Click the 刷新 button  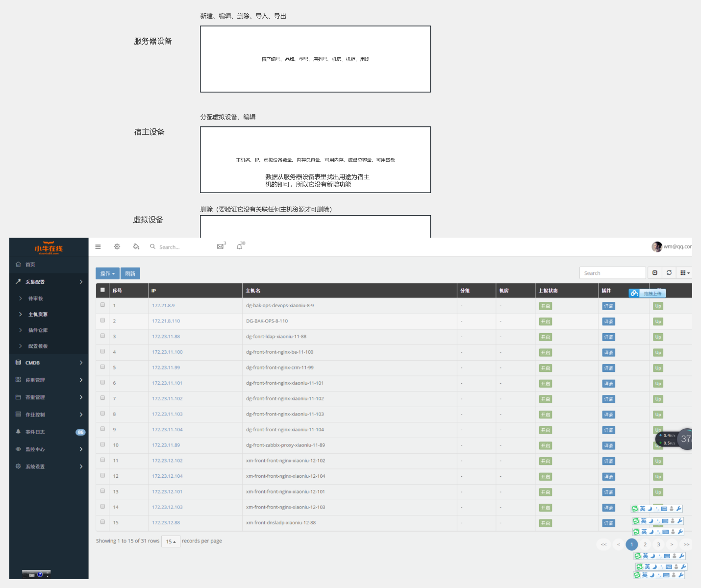[130, 273]
